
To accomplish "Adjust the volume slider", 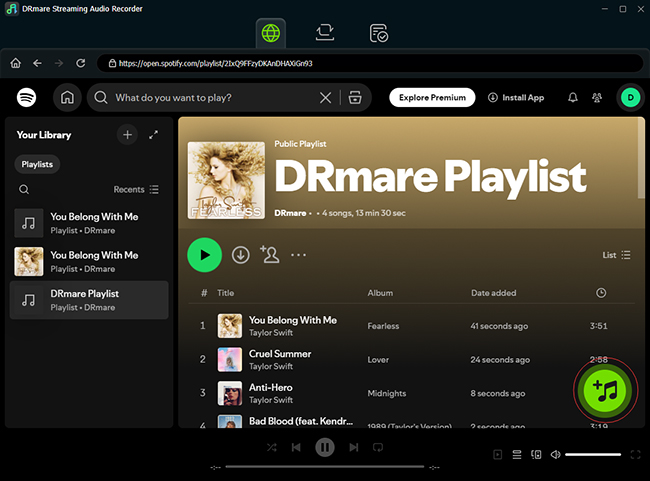I will [593, 455].
